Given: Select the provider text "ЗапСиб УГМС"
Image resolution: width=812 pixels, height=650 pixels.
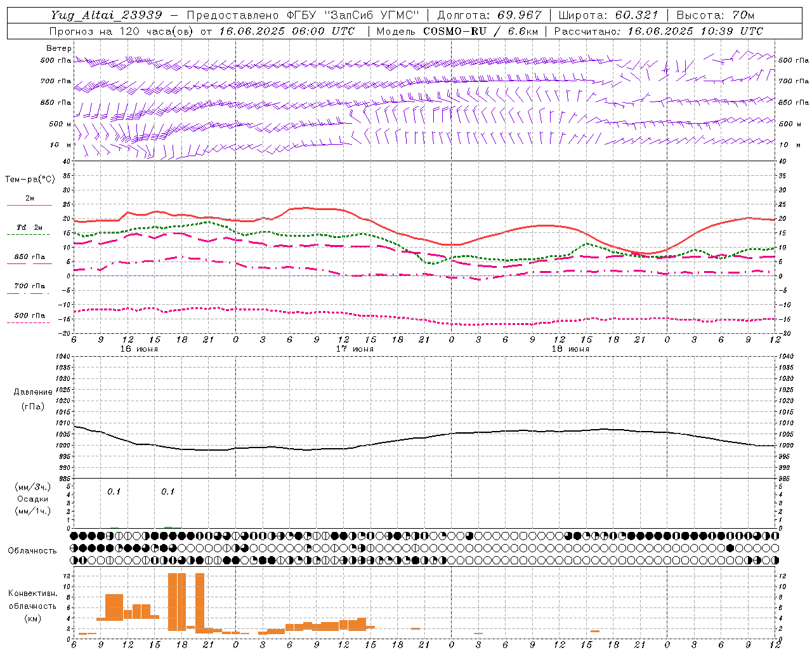Looking at the screenshot, I should (x=371, y=15).
